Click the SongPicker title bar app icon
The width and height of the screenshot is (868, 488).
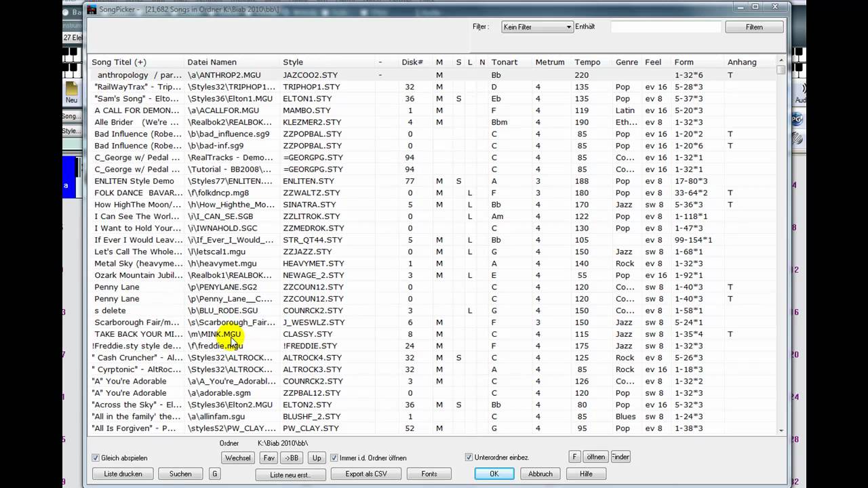[92, 9]
